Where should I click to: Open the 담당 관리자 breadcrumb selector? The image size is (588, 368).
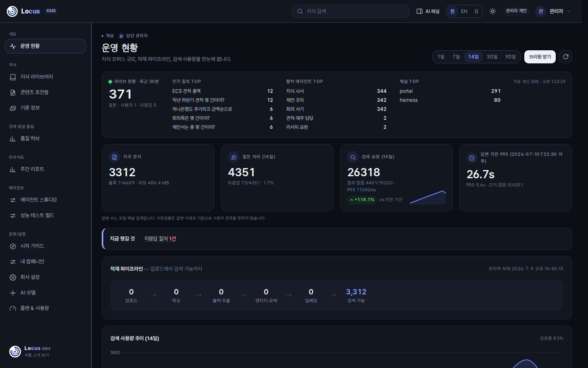point(133,36)
